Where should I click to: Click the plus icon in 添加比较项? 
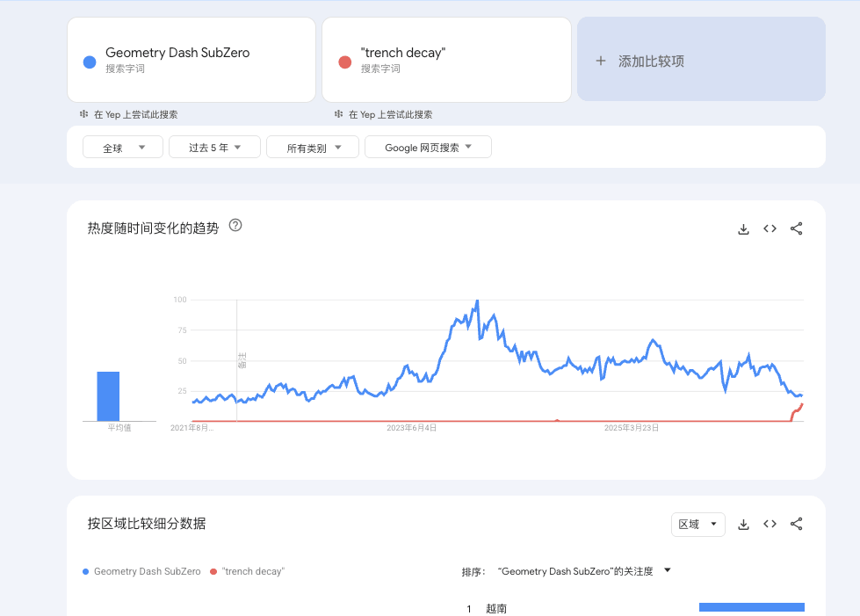pos(601,61)
